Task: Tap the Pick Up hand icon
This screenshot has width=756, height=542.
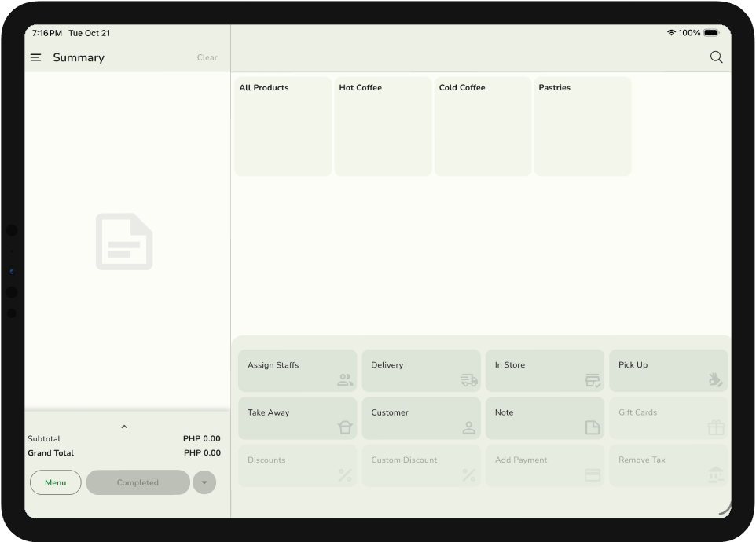Action: coord(715,380)
